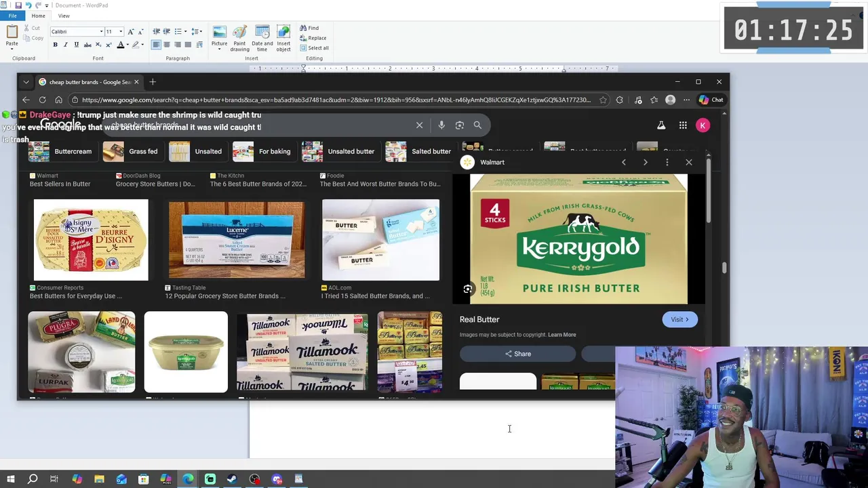
Task: Decrease indent in WordPad
Action: tap(156, 32)
